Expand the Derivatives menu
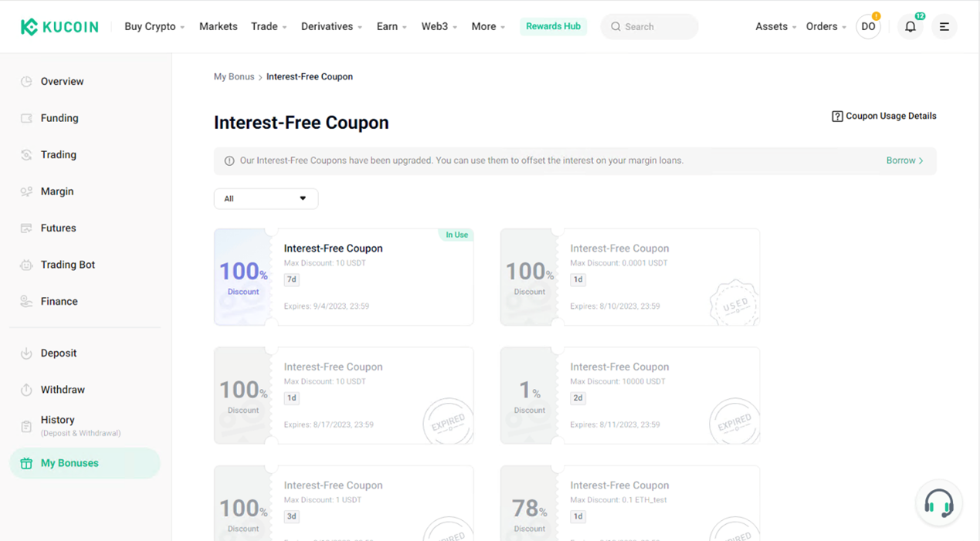This screenshot has width=980, height=541. (331, 26)
